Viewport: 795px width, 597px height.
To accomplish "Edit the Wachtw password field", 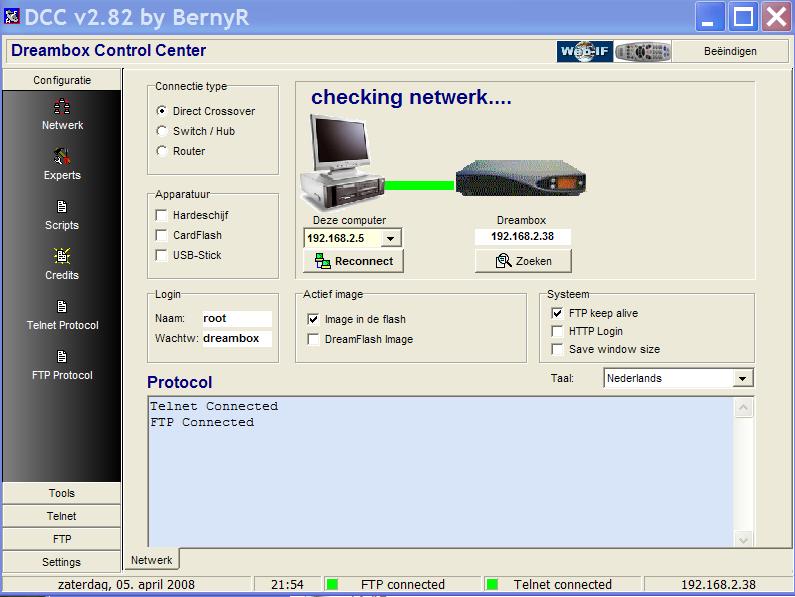I will pos(237,338).
